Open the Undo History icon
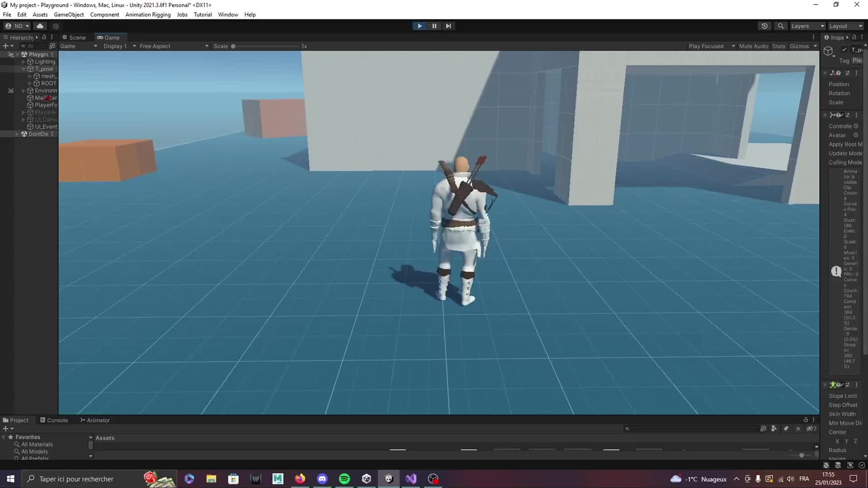 764,26
